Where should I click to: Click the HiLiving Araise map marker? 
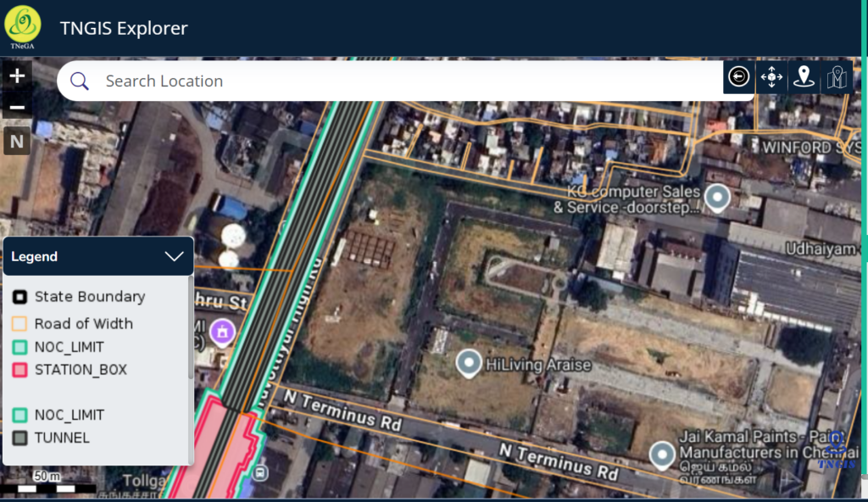coord(469,363)
